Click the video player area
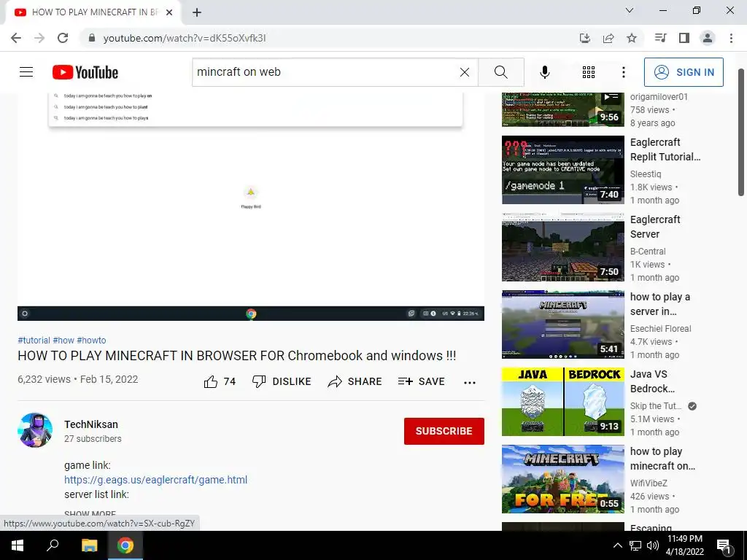747x560 pixels. pyautogui.click(x=251, y=206)
